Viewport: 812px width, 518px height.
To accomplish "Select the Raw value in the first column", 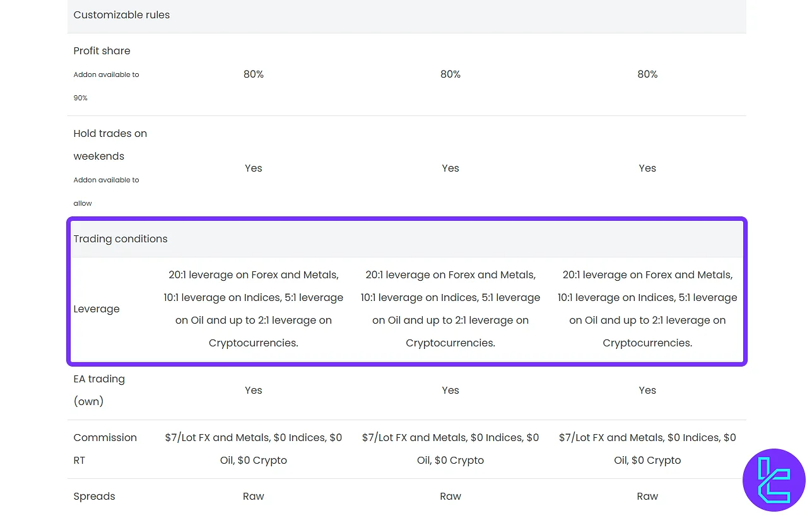I will (x=254, y=497).
